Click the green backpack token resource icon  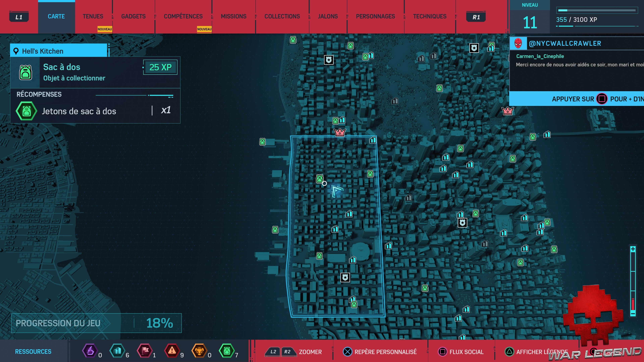tap(227, 351)
